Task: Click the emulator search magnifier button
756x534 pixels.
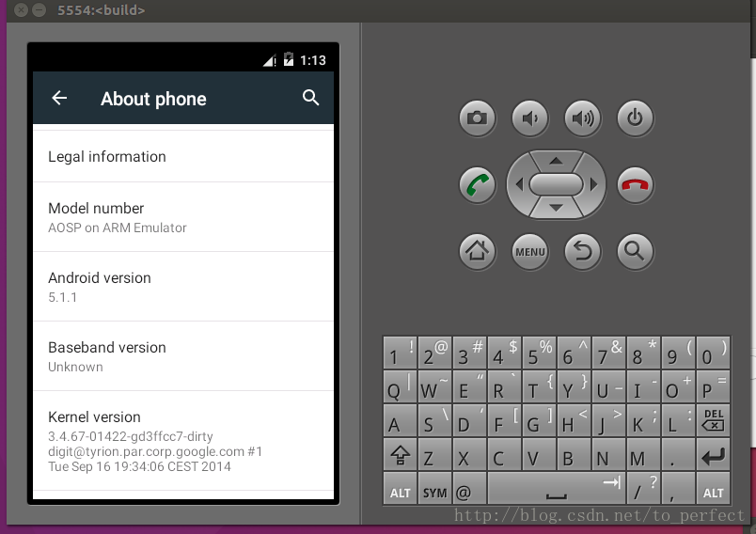Action: 636,252
